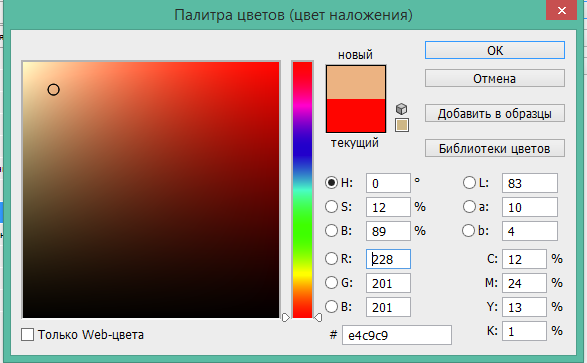This screenshot has height=363, width=587.
Task: Click the hex field showing e4c9c9
Action: 397,335
